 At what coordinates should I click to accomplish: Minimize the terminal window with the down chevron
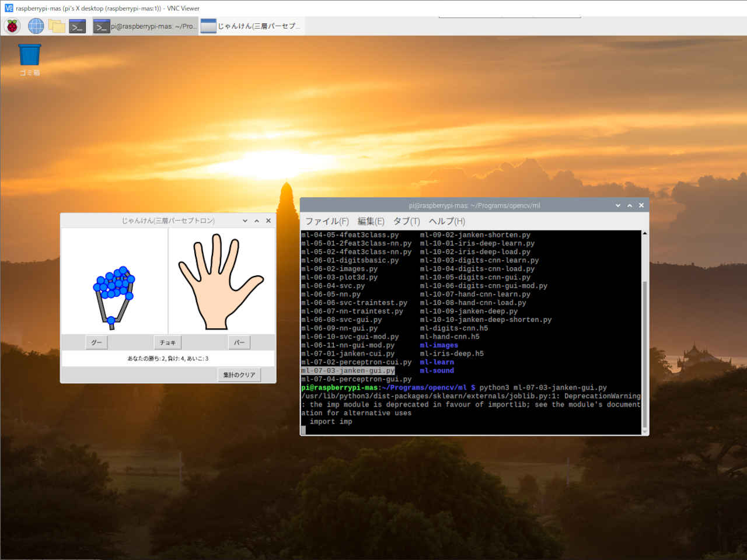[618, 205]
